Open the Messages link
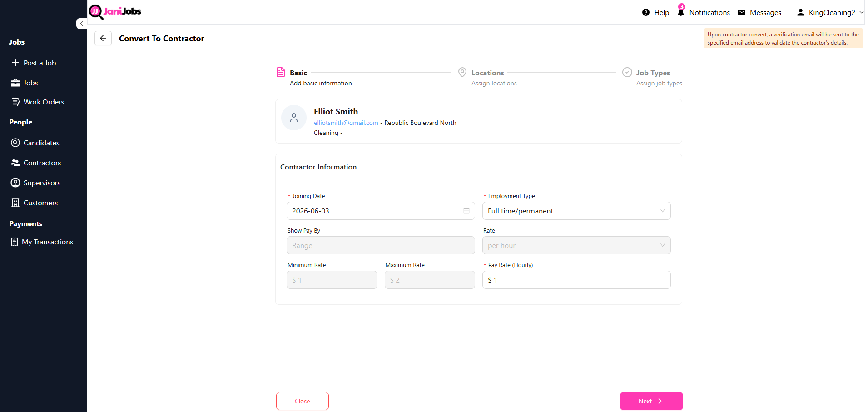Image resolution: width=868 pixels, height=412 pixels. 765,12
